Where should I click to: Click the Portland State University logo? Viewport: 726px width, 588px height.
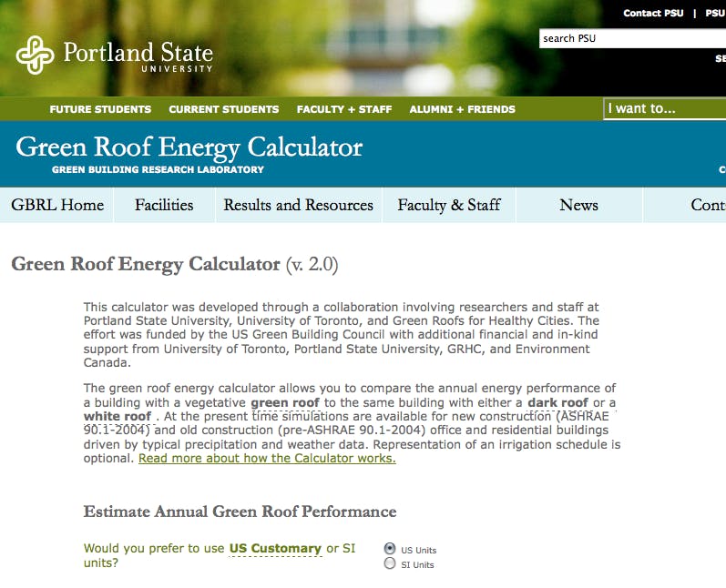[x=114, y=56]
